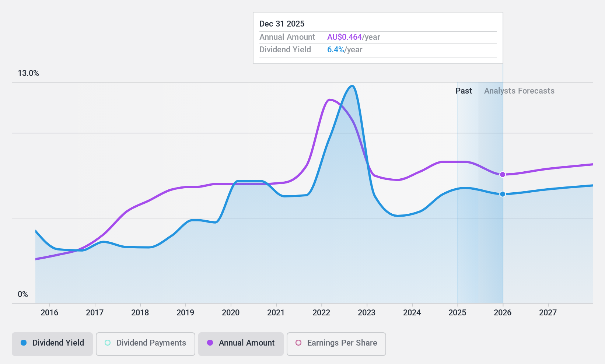
Task: Toggle the Annual Amount series
Action: pos(241,344)
